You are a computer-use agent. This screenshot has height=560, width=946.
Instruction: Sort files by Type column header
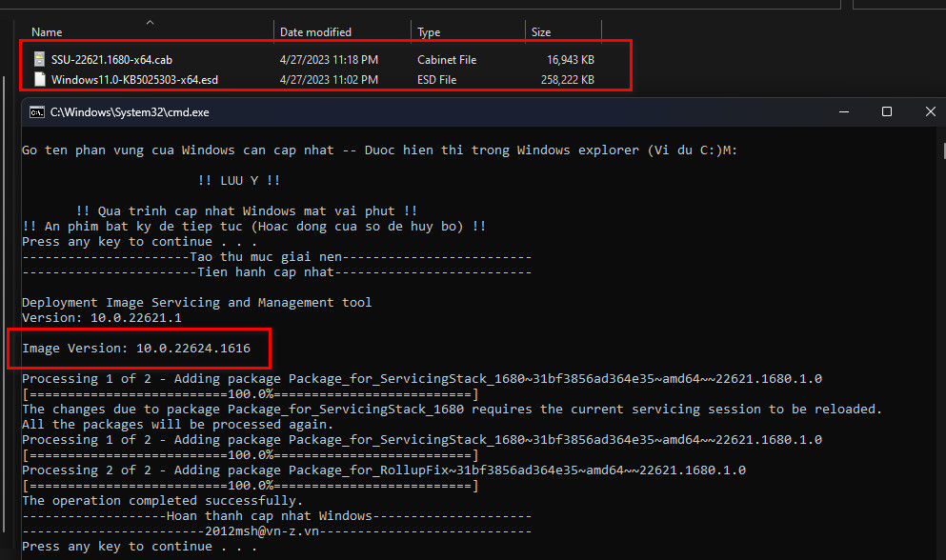pos(429,32)
